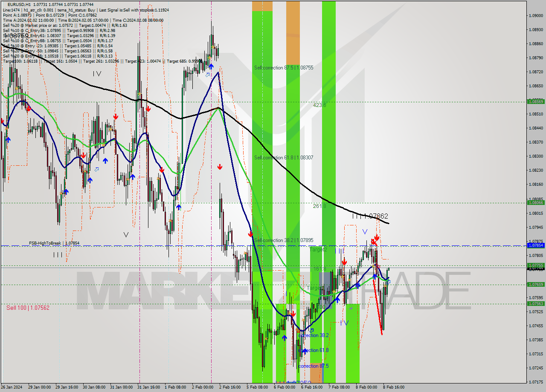Click the '26 Jan 2024' time axis label
The image size is (546, 392).
tap(12, 387)
